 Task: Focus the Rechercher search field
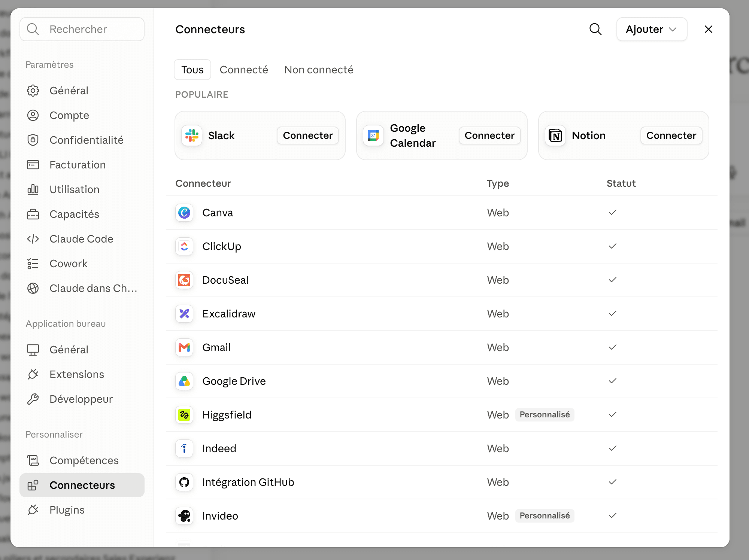(x=82, y=29)
